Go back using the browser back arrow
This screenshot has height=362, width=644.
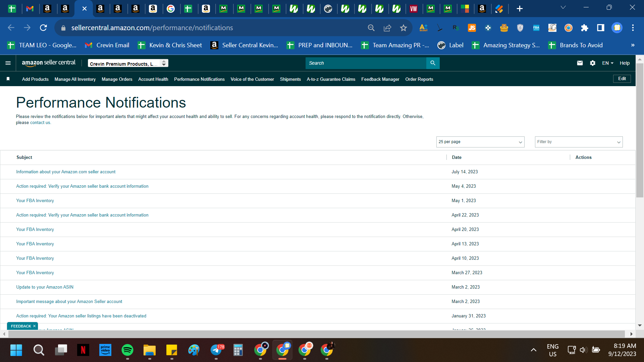coord(11,28)
